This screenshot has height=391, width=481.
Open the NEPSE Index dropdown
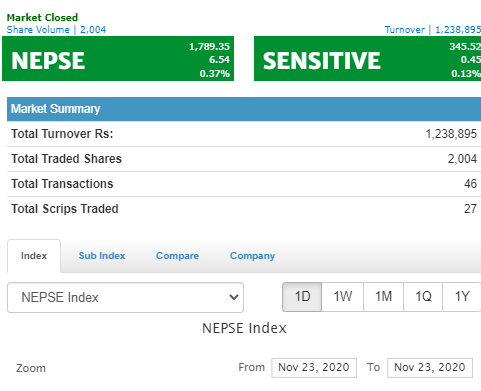click(x=125, y=297)
